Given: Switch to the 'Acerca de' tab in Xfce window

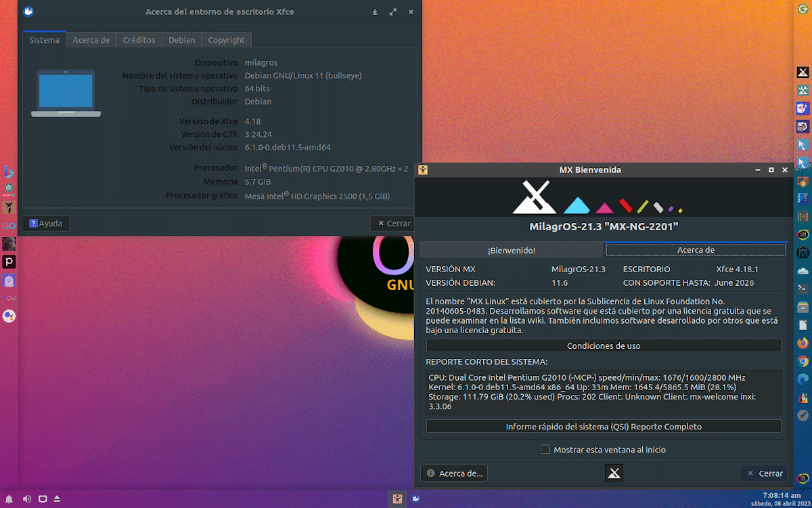Looking at the screenshot, I should click(x=91, y=40).
